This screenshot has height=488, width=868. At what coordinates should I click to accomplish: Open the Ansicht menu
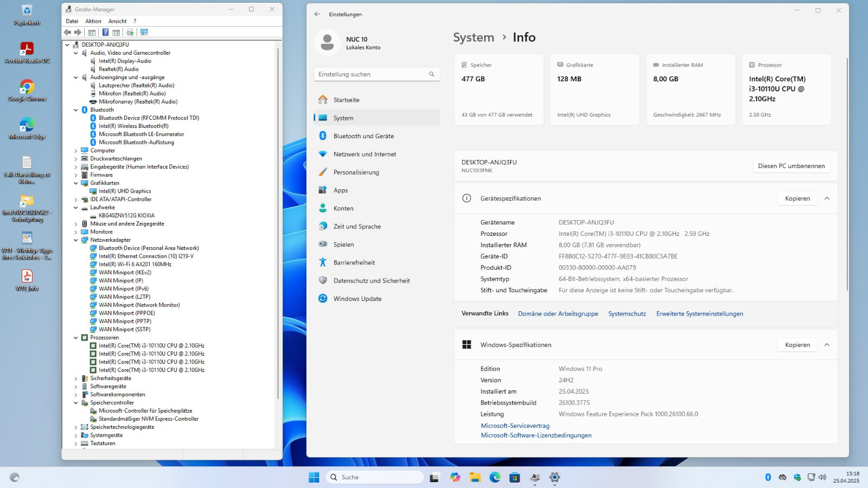[117, 21]
